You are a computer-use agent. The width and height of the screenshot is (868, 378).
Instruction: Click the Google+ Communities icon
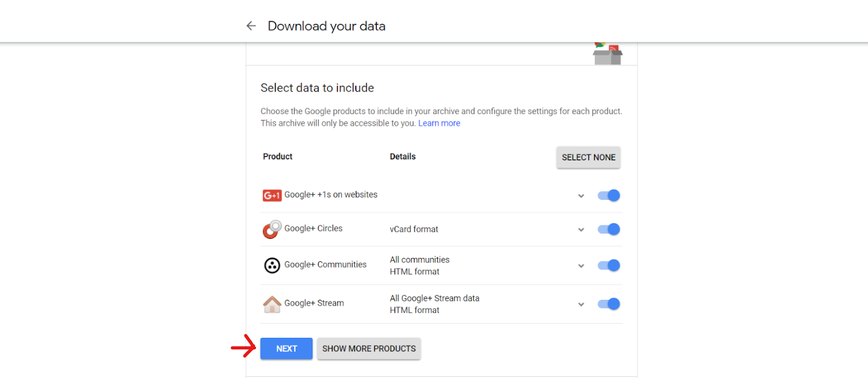(272, 265)
